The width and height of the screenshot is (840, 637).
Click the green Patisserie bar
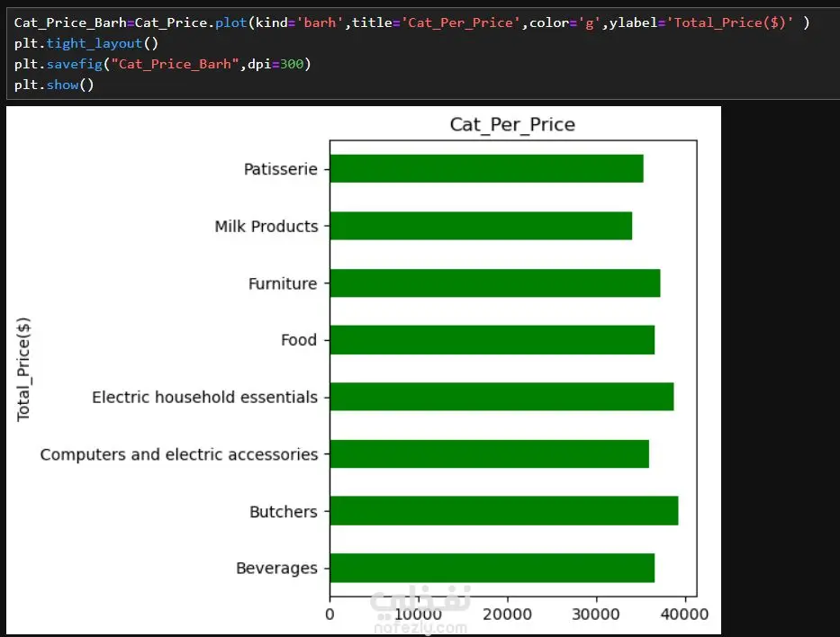point(486,168)
